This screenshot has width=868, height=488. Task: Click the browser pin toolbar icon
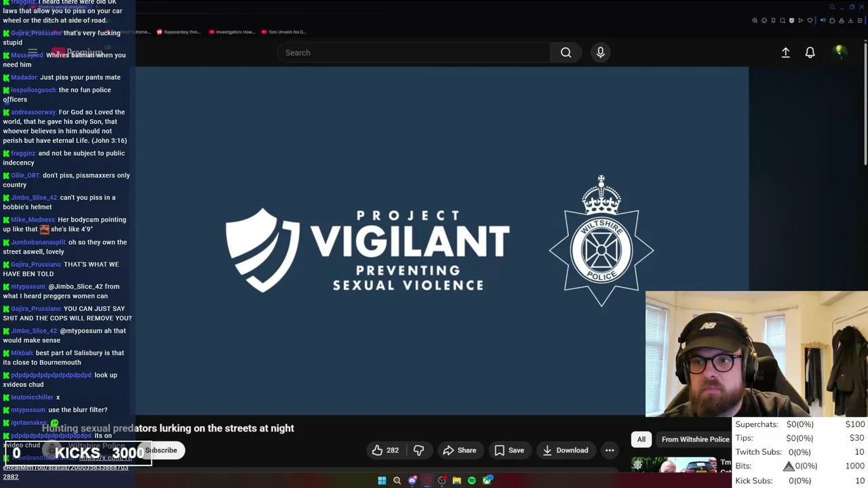tap(774, 20)
